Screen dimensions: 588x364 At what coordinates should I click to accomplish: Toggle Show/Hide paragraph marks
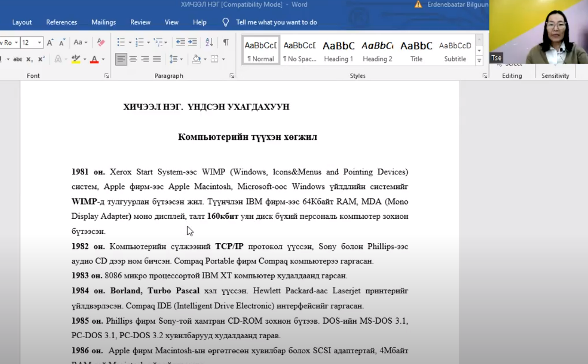click(226, 42)
